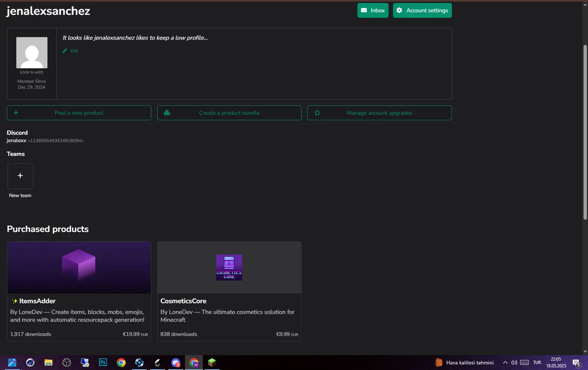Screen dimensions: 588x370
Task: Launch OBS Studio from the taskbar
Action: (x=67, y=363)
